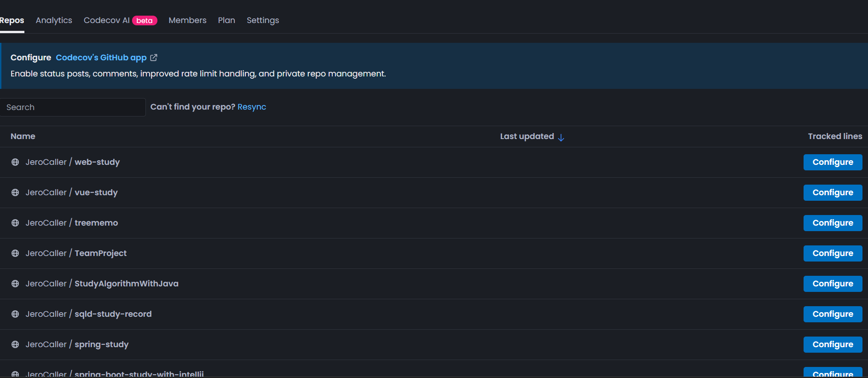Click the globe icon next to StudyAlgorithmWithJava
The height and width of the screenshot is (378, 868).
(15, 284)
